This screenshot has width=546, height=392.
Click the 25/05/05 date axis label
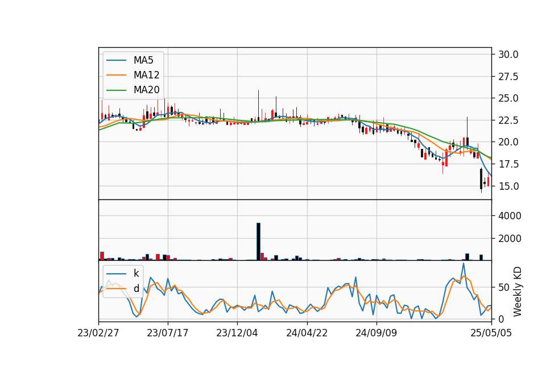[x=491, y=333]
